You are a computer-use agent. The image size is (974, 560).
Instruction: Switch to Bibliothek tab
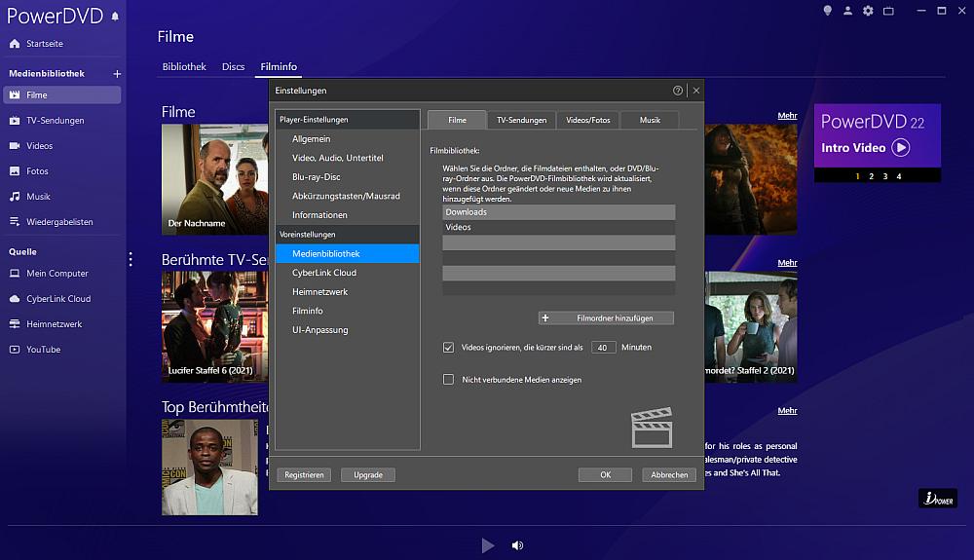184,66
